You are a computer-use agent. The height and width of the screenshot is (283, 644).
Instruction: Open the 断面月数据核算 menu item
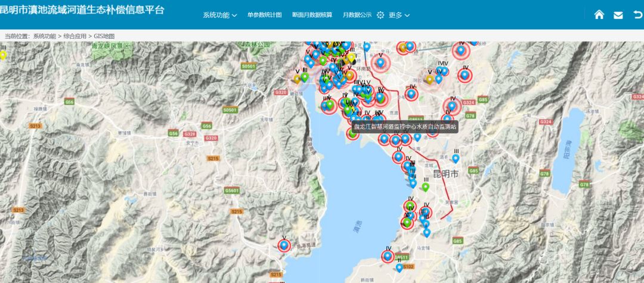click(312, 15)
